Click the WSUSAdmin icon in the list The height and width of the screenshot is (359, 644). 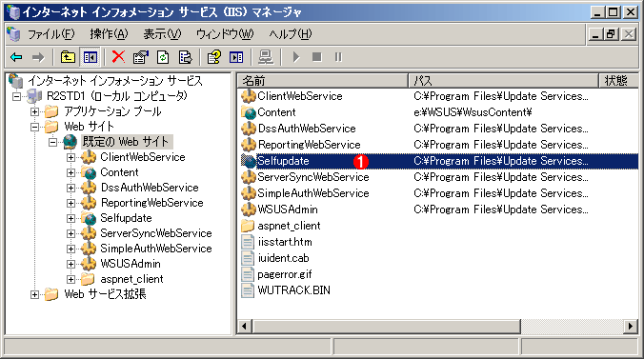point(249,209)
